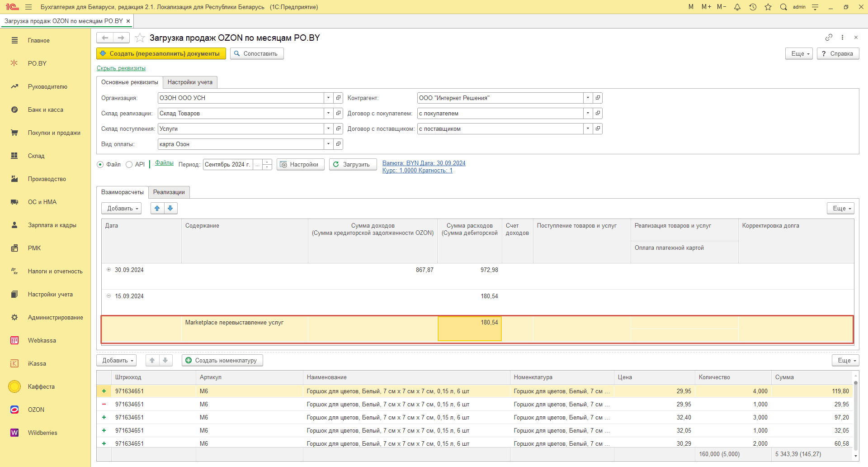This screenshot has width=868, height=467.
Task: Go back with the left arrow button
Action: (x=105, y=38)
